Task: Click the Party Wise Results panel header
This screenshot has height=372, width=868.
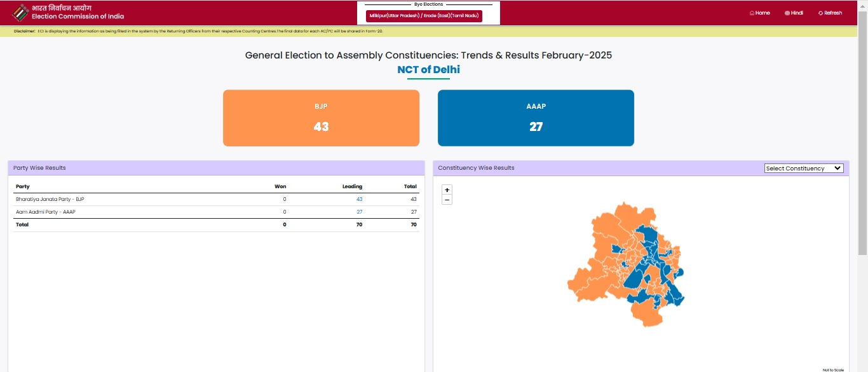Action: coord(216,168)
